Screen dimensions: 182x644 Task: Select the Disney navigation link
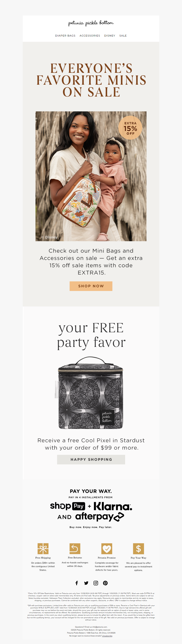pyautogui.click(x=110, y=36)
